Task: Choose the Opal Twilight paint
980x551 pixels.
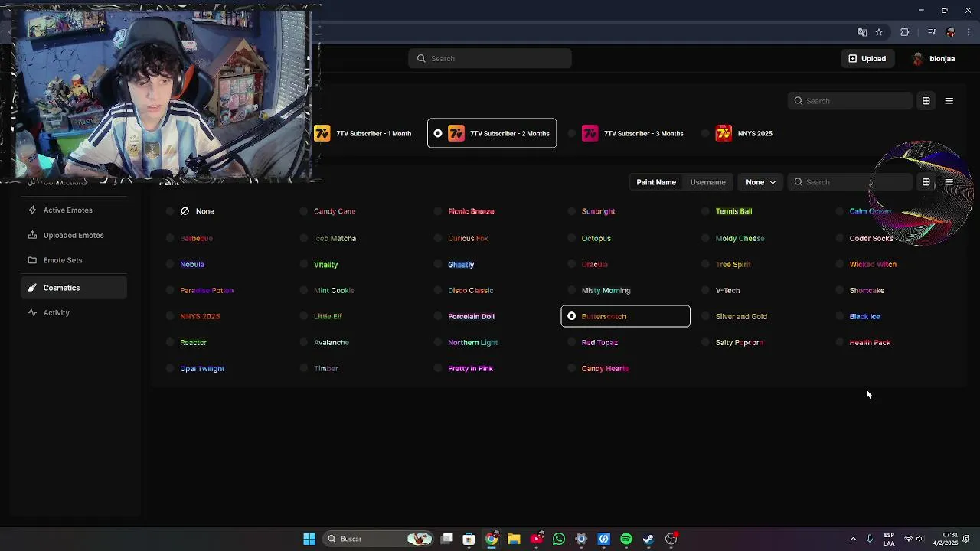Action: click(202, 368)
